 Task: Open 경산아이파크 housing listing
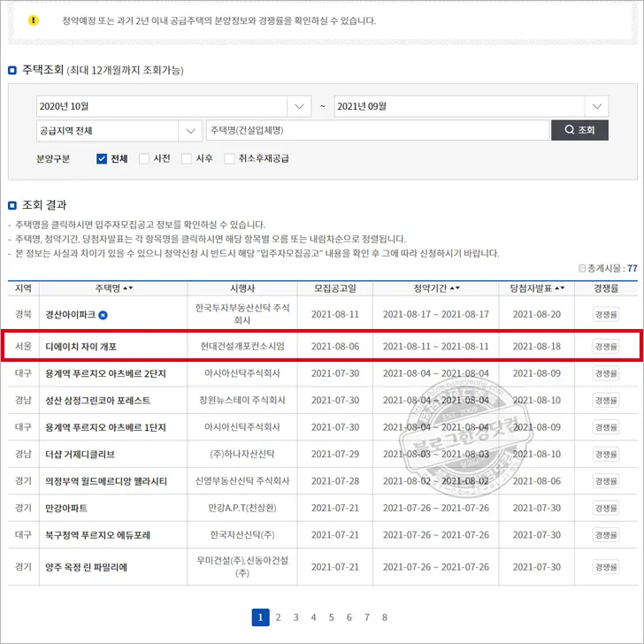70,315
